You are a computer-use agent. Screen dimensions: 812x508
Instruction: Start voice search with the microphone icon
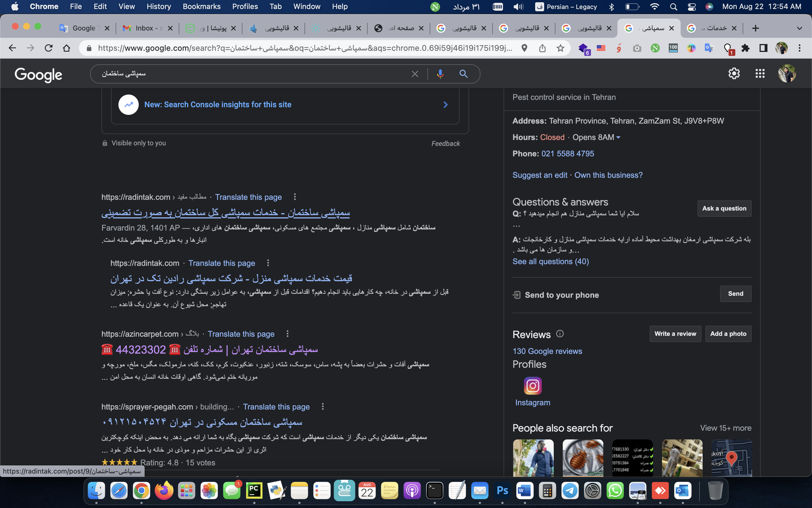coord(440,74)
